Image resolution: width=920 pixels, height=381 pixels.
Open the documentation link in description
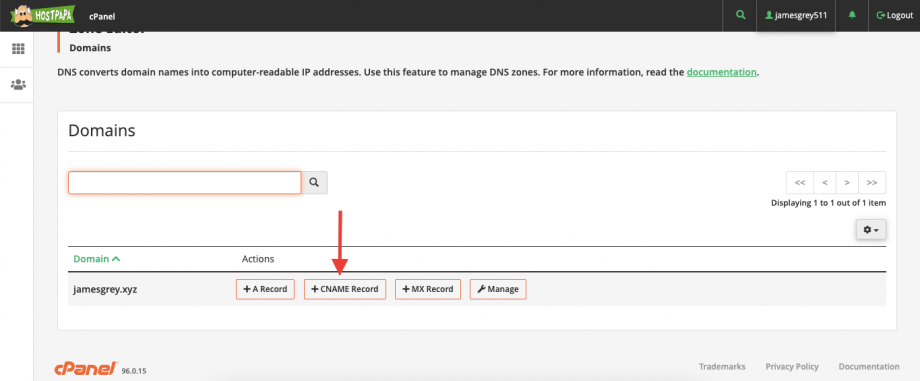(722, 72)
